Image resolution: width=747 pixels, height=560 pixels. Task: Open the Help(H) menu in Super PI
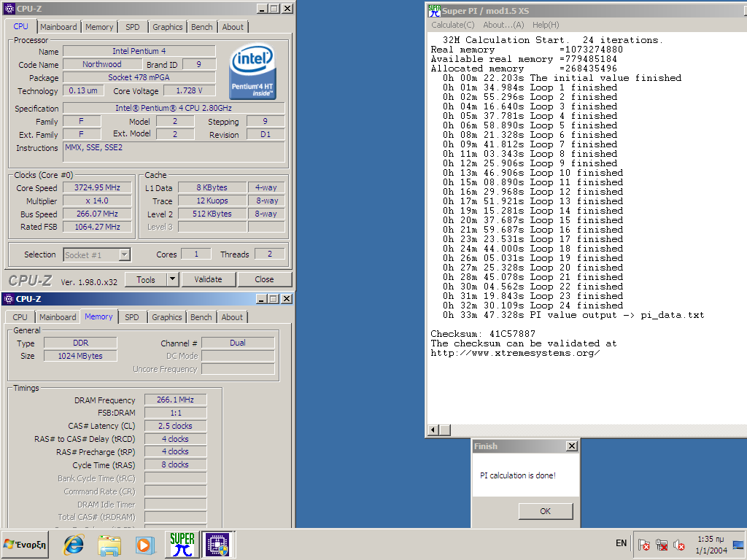click(x=546, y=25)
